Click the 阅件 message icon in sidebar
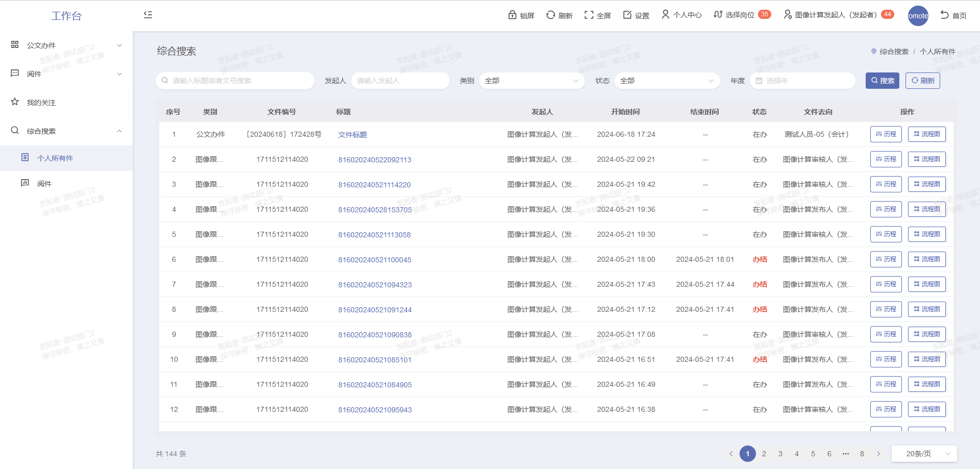This screenshot has width=980, height=469. pyautogui.click(x=15, y=73)
